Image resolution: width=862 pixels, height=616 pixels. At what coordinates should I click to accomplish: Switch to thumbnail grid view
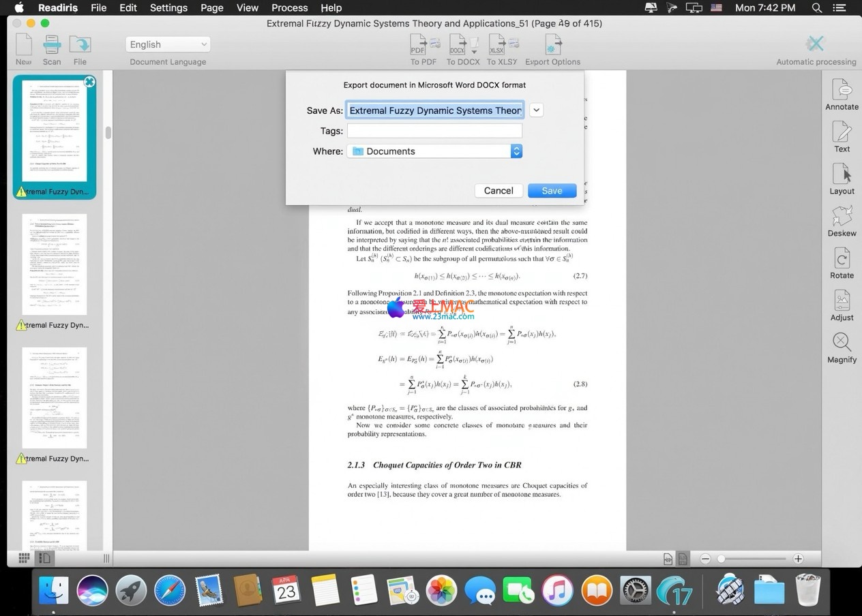[24, 558]
